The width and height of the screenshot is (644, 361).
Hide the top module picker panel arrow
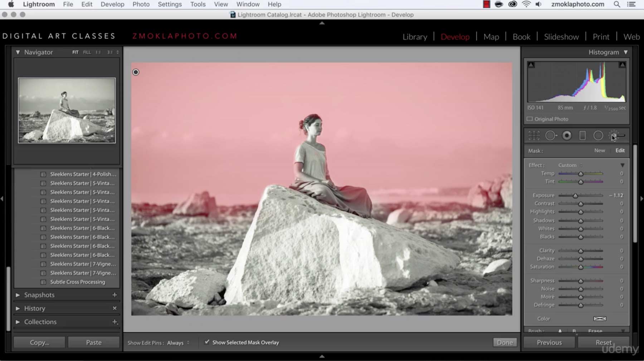322,23
